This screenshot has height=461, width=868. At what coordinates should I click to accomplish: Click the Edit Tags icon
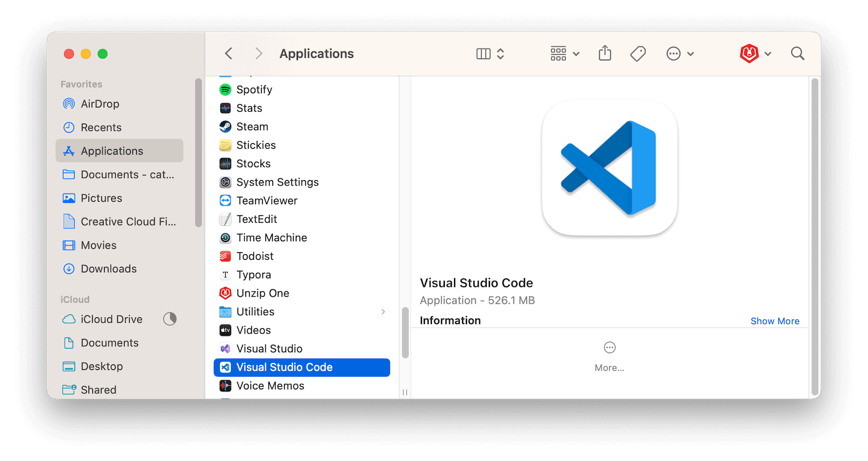pyautogui.click(x=638, y=54)
